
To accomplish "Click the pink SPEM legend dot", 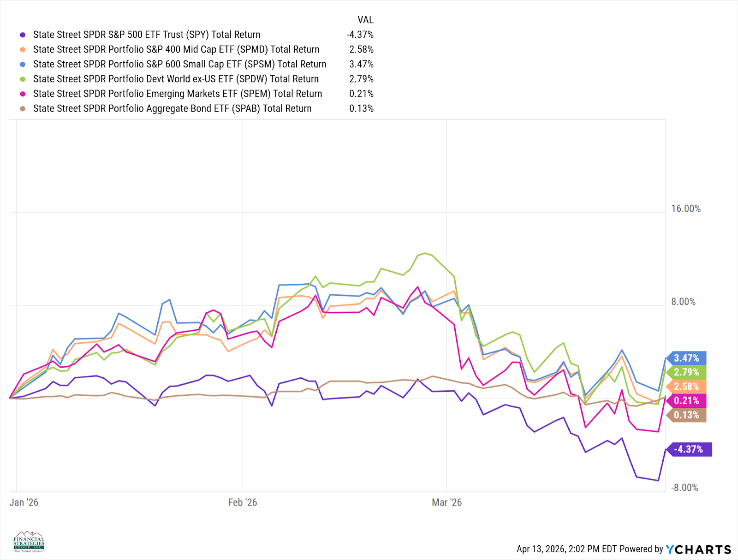I will 23,94.
